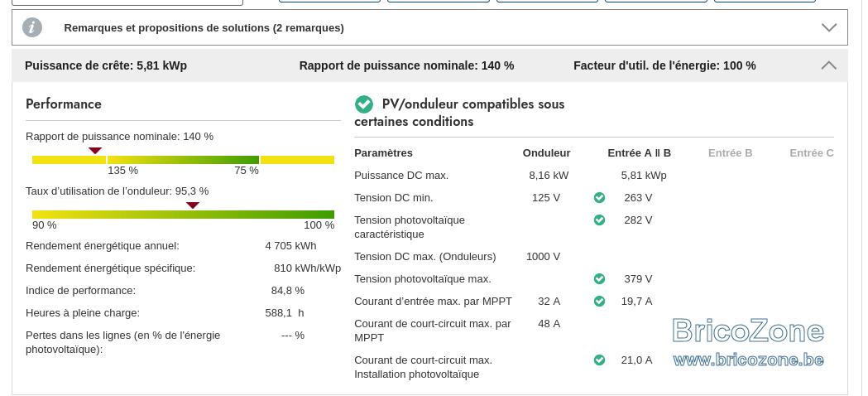Click the PV/onduleur compatibles sous certaines conditions heading

coord(459,113)
